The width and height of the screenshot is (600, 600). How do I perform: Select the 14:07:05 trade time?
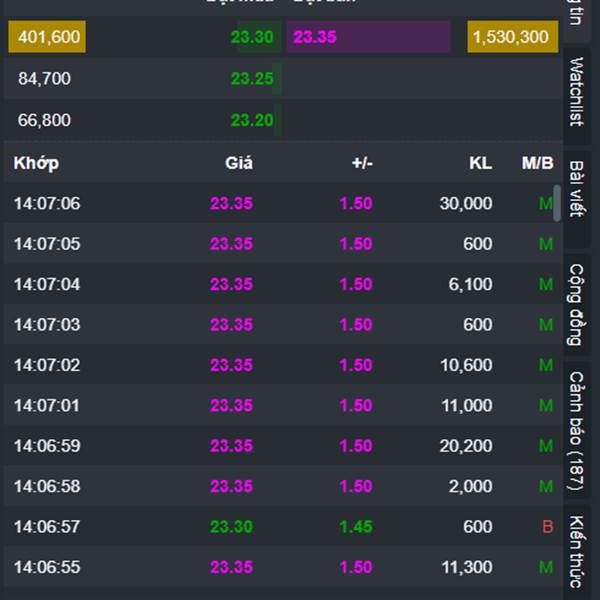click(x=47, y=244)
